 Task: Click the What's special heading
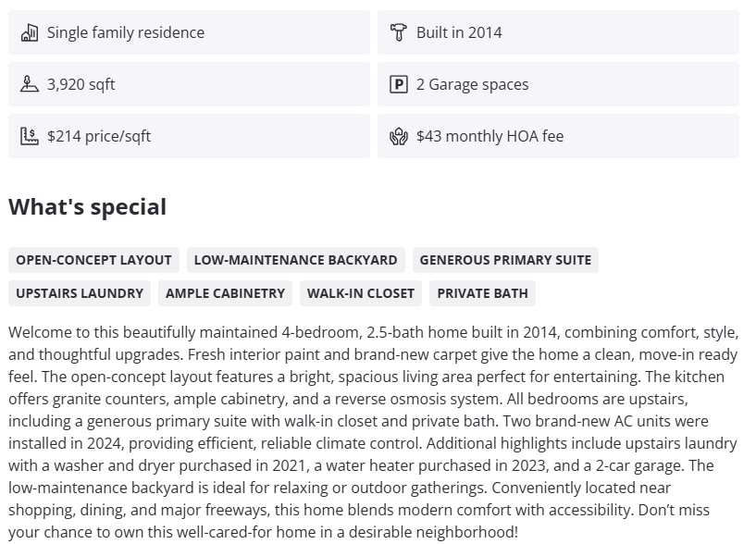[x=88, y=206]
